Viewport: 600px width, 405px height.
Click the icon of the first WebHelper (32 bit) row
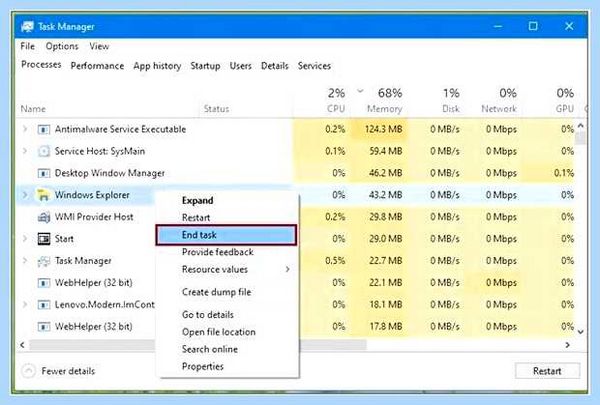[x=43, y=283]
